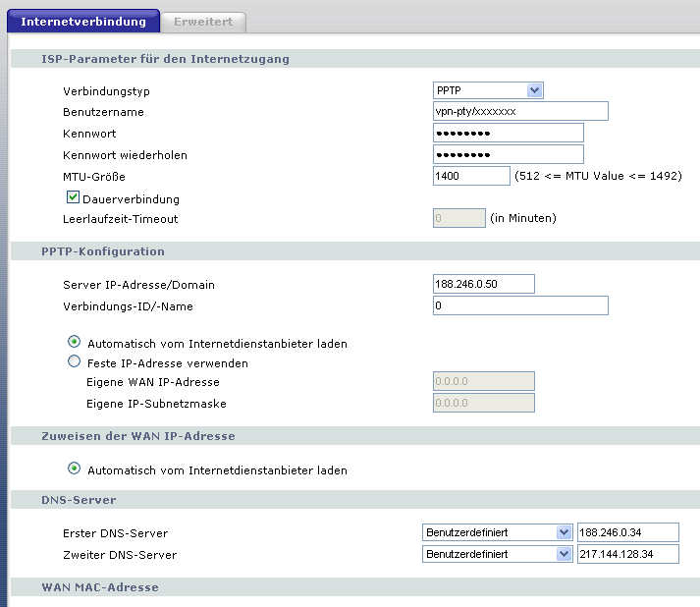Image resolution: width=700 pixels, height=607 pixels.
Task: Uncheck the Dauerverbindung checkbox
Action: [73, 197]
